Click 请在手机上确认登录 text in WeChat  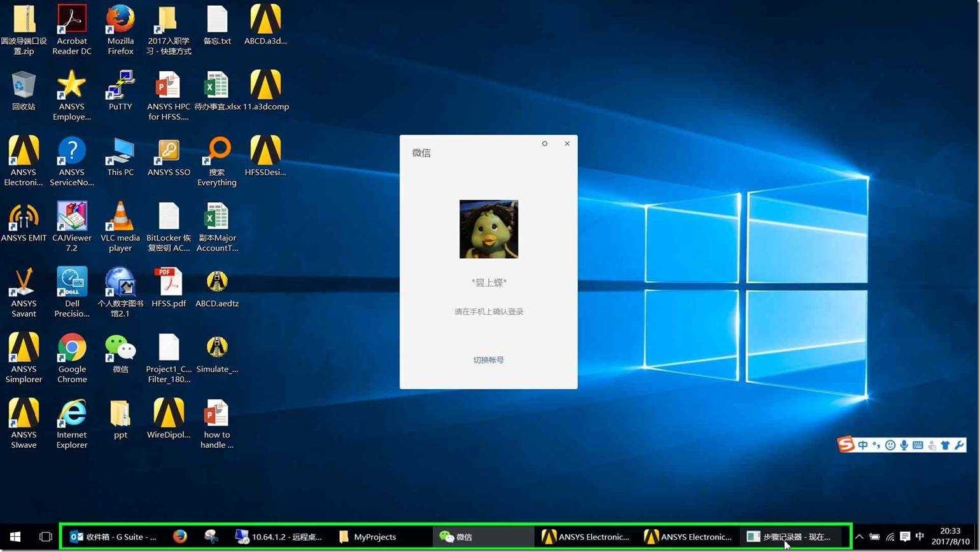tap(489, 312)
